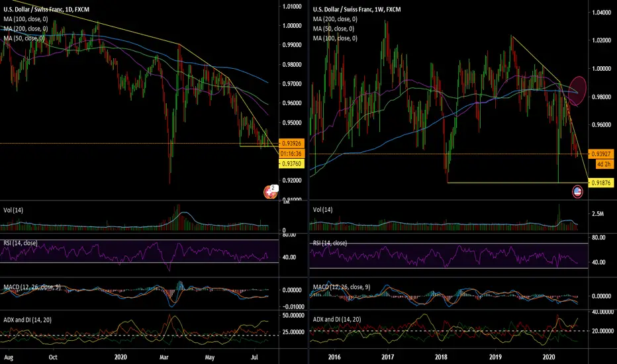Click RSI (14, close) label on 1D chart

tap(21, 243)
